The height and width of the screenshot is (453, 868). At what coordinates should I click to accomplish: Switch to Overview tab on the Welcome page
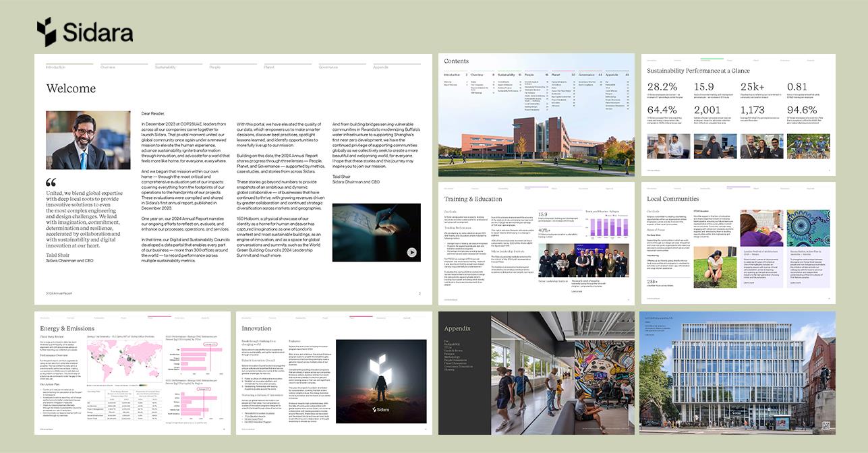pyautogui.click(x=107, y=67)
